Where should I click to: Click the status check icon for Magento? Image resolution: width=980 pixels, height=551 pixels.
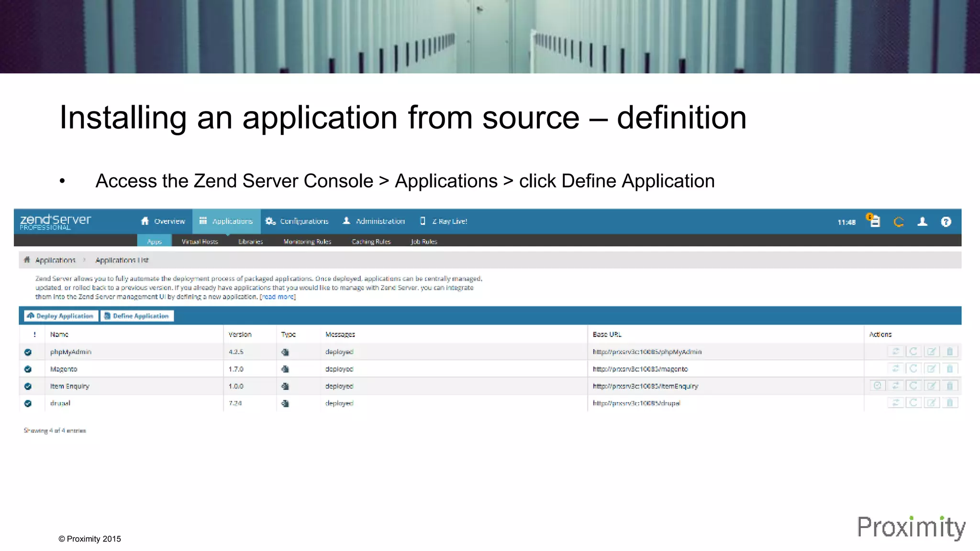[28, 369]
